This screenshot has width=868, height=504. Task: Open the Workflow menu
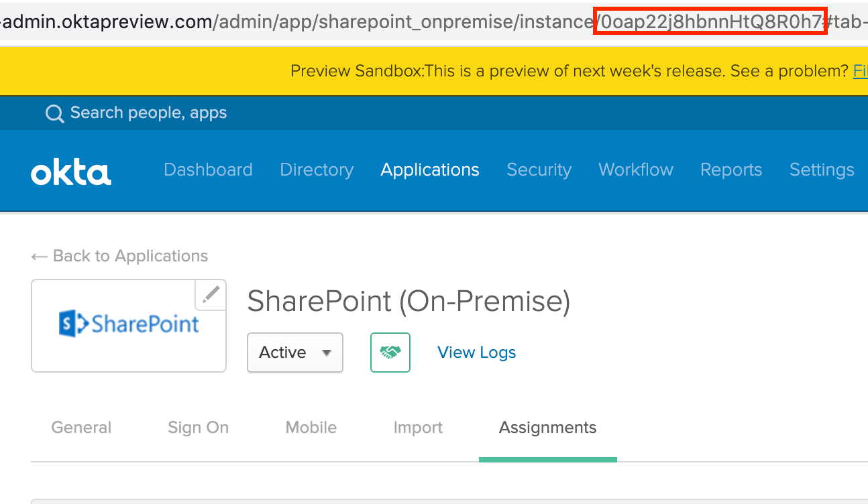pos(636,170)
